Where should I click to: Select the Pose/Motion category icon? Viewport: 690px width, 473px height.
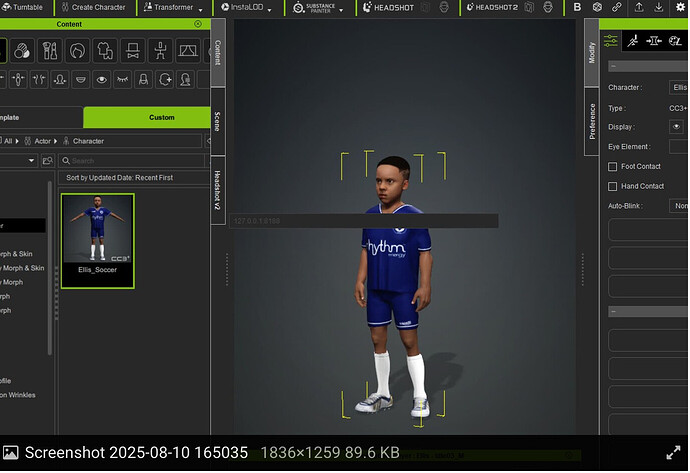tap(161, 51)
